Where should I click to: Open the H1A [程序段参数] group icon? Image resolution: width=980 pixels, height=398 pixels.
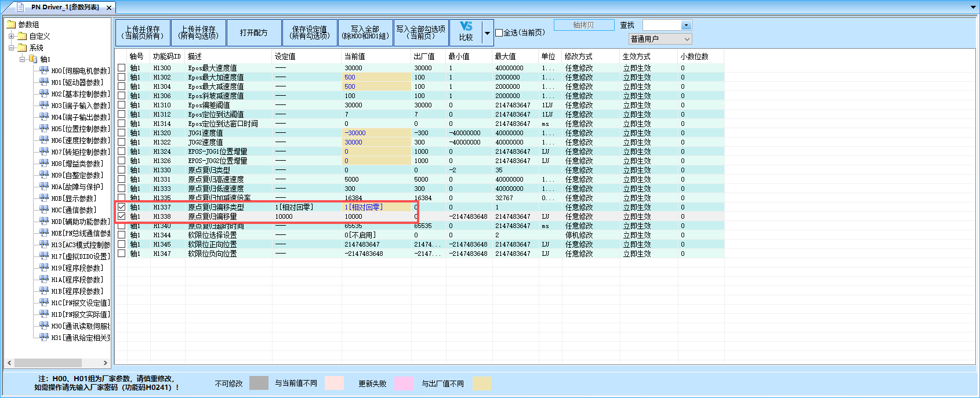point(44,279)
